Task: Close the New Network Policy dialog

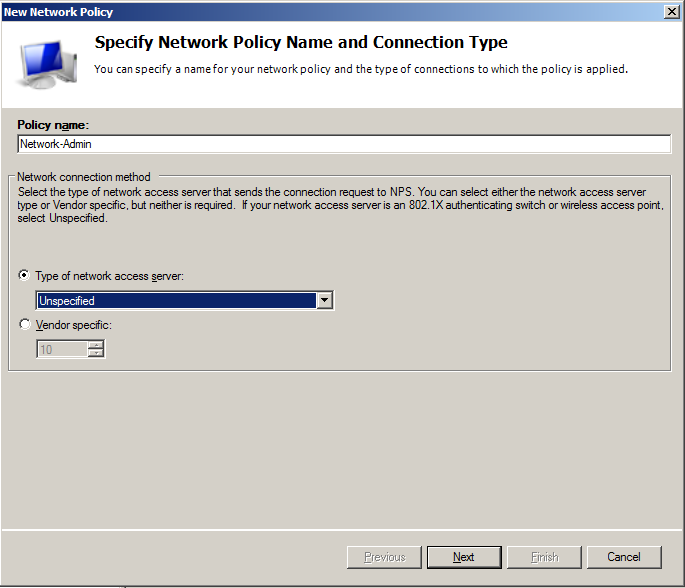Action: coord(671,12)
